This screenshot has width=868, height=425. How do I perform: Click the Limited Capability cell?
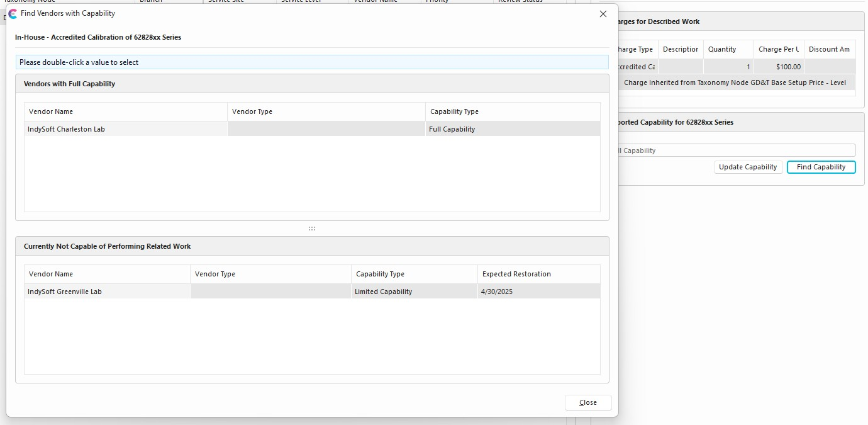(x=414, y=292)
